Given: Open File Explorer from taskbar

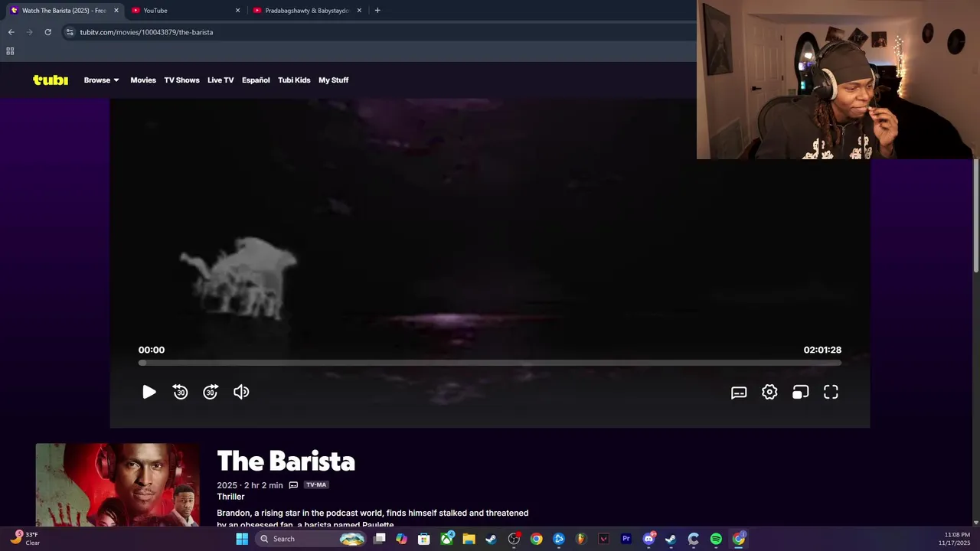Looking at the screenshot, I should pyautogui.click(x=469, y=539).
